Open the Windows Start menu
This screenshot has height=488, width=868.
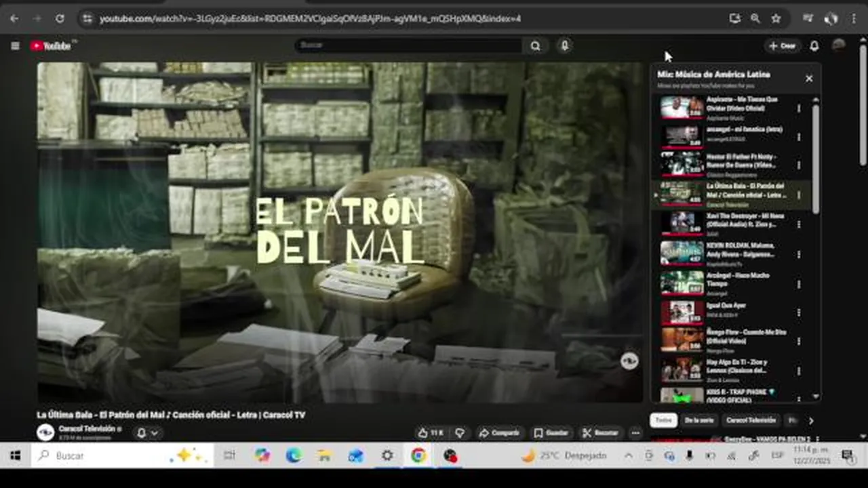click(15, 456)
